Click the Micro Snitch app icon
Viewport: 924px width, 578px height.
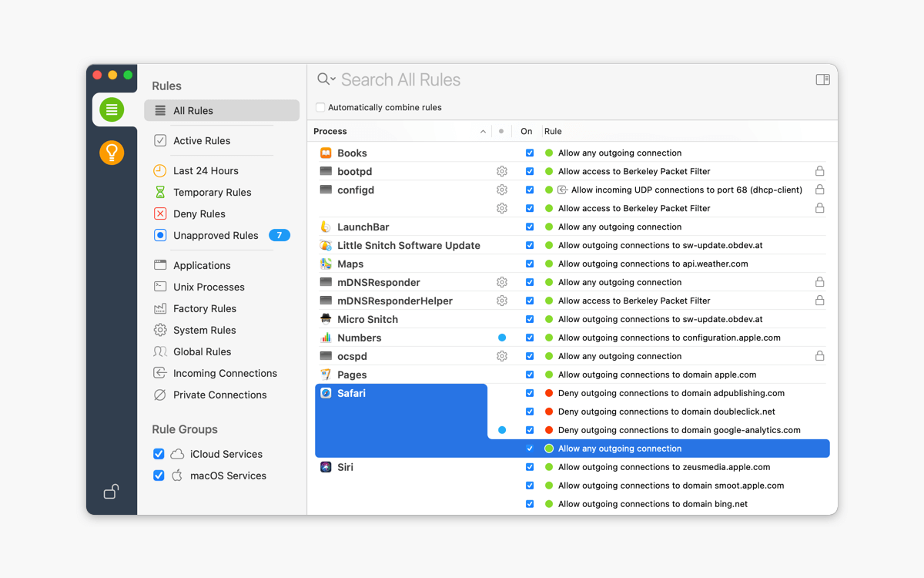[326, 319]
